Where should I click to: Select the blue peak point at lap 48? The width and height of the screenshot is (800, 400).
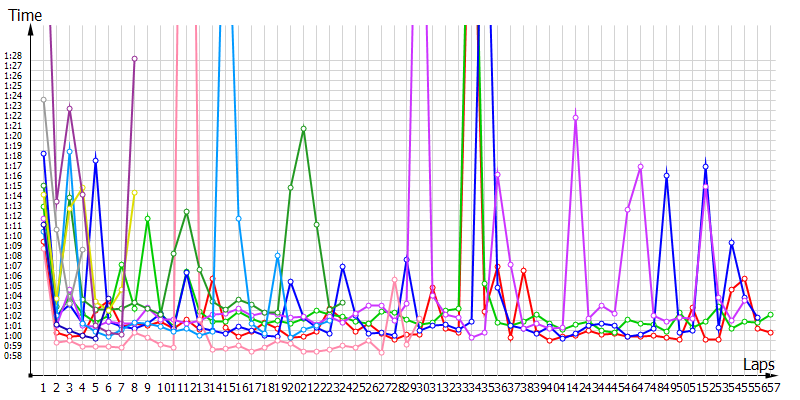click(666, 176)
